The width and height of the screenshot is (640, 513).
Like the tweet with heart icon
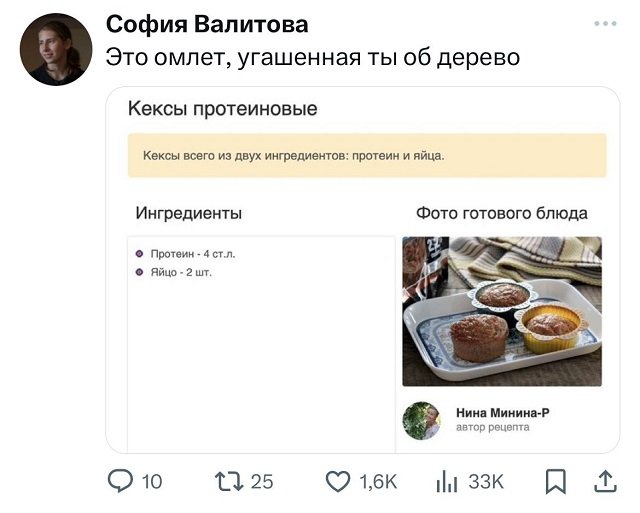pos(338,482)
